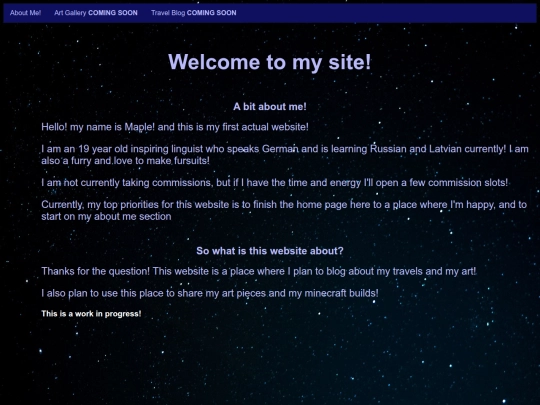Click the paragraph about top priorities for website
This screenshot has width=540, height=405.
pos(284,210)
